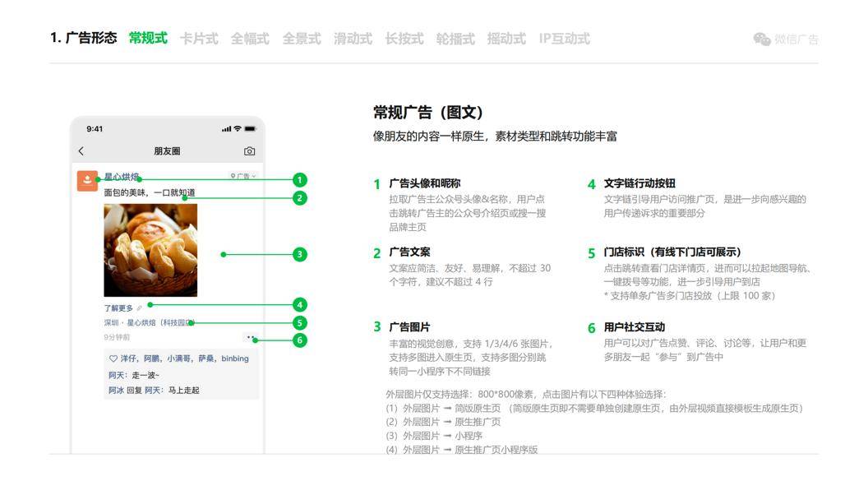The height and width of the screenshot is (495, 868).
Task: Open the 深圳 · 星心烘焙 store location link
Action: pos(148,322)
